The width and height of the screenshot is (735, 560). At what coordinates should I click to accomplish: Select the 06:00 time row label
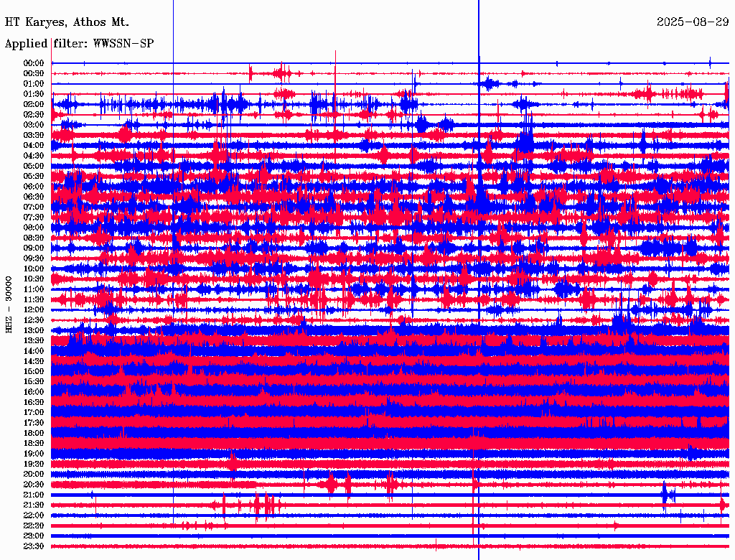pos(34,187)
